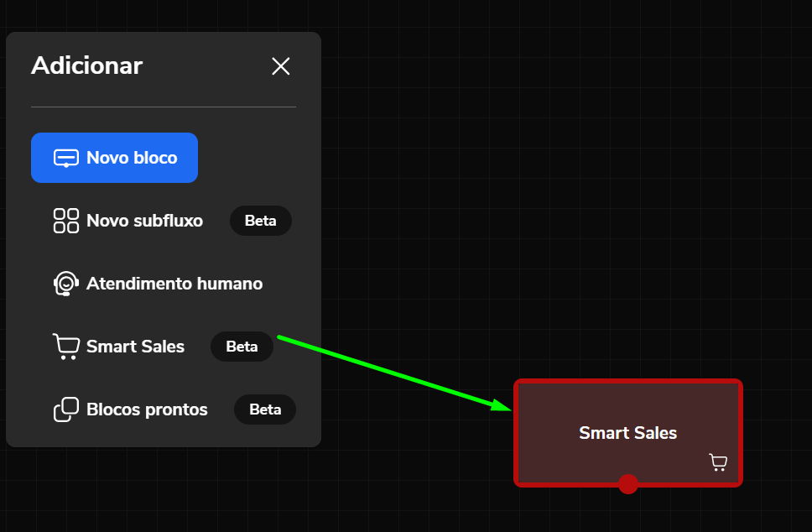
Task: Select the Atendimento humano headset icon
Action: (x=66, y=284)
